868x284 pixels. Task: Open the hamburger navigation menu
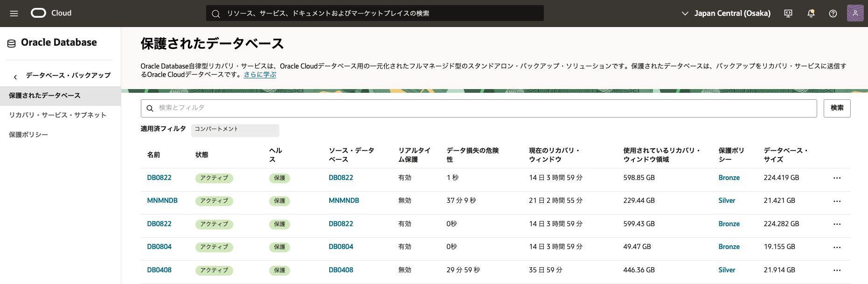(x=14, y=14)
